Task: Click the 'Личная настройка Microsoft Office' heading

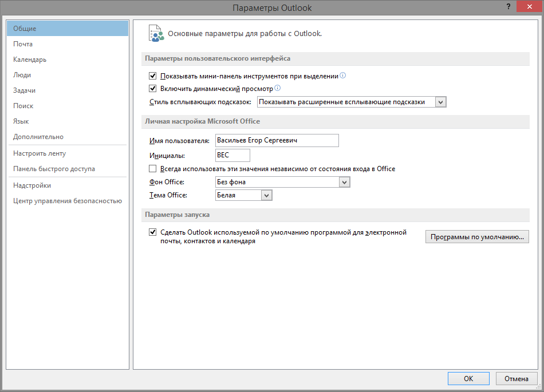Action: pyautogui.click(x=202, y=121)
